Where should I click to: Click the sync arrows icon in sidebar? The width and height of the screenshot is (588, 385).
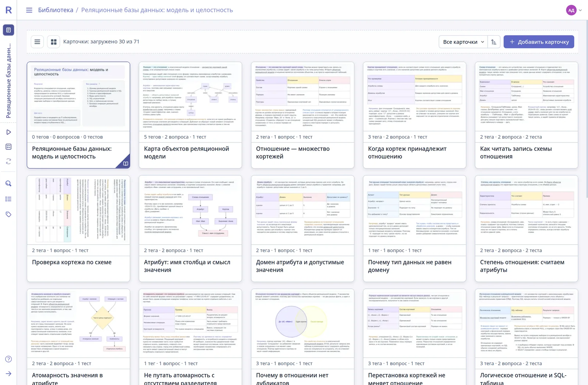pos(8,161)
